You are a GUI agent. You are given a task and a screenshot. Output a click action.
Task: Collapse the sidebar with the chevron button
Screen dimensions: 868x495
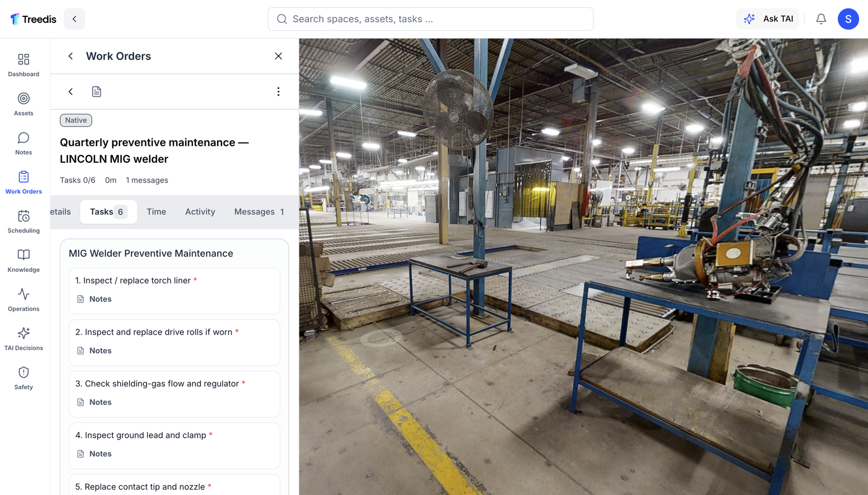(x=74, y=19)
